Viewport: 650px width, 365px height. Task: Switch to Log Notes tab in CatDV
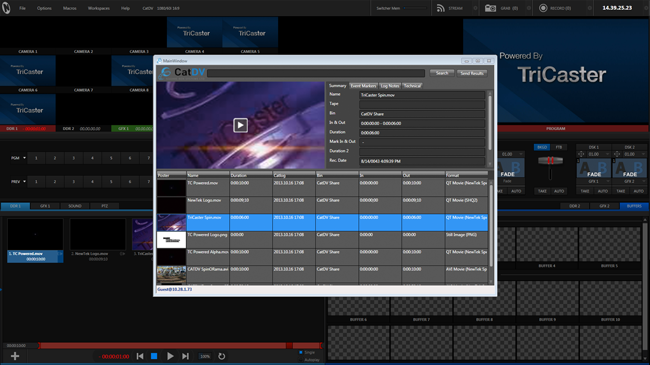point(390,86)
